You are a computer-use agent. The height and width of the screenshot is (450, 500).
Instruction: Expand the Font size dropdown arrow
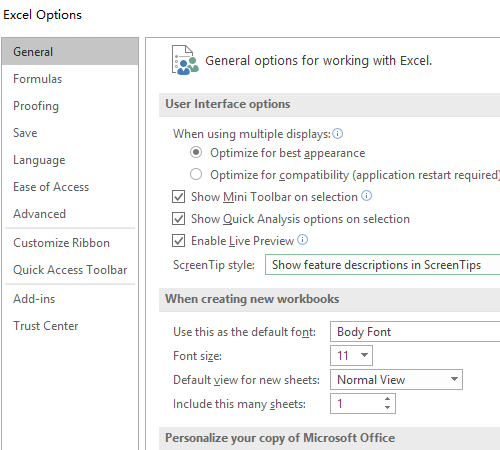point(364,355)
